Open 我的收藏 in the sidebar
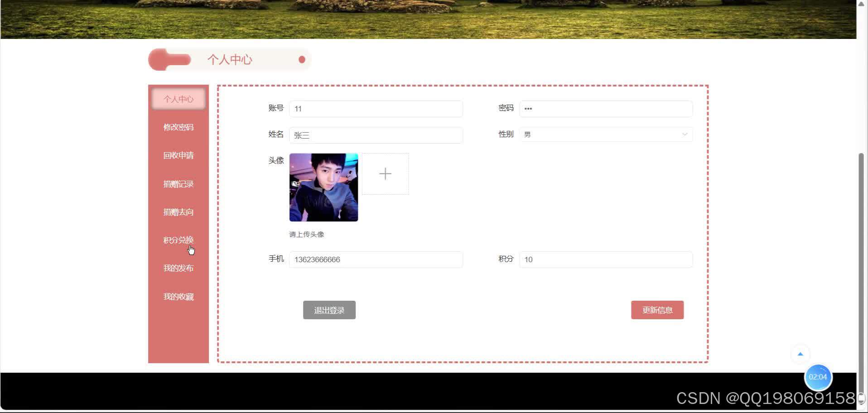The width and height of the screenshot is (868, 413). [x=178, y=297]
